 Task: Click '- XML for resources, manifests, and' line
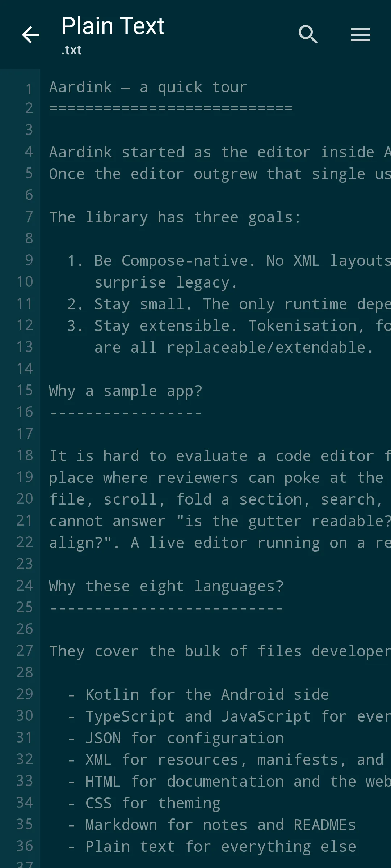click(225, 760)
